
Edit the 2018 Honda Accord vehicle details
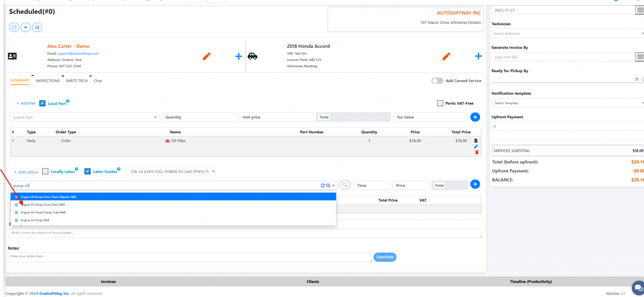tap(447, 56)
